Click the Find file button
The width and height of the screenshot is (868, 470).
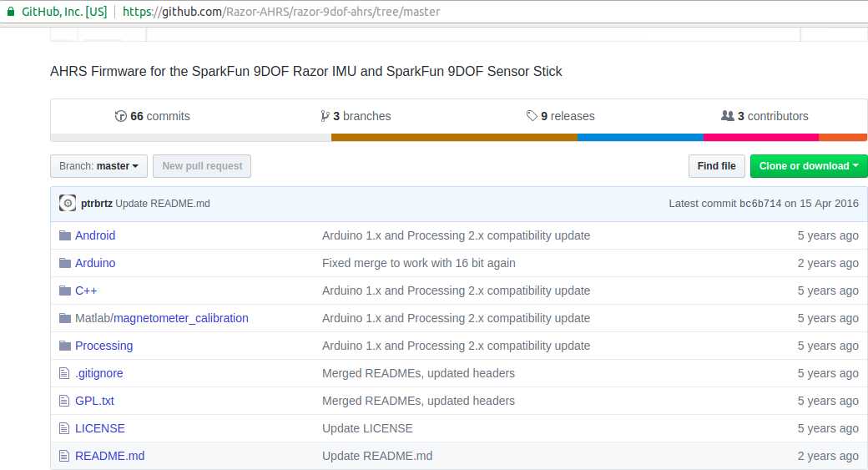click(x=716, y=166)
